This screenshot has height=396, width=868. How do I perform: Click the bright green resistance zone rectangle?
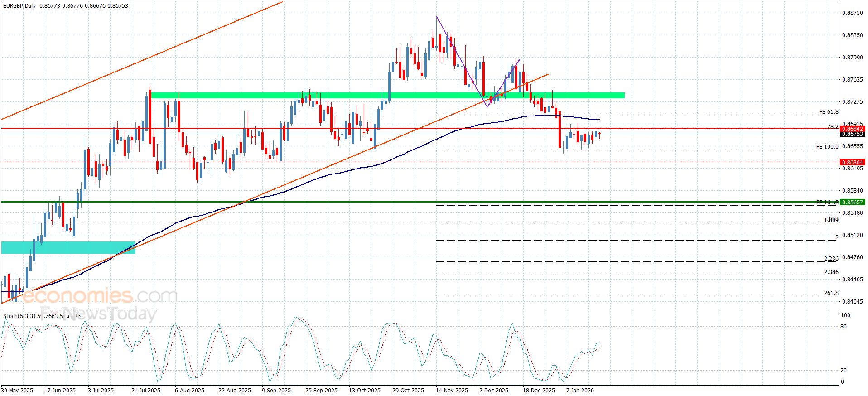387,96
